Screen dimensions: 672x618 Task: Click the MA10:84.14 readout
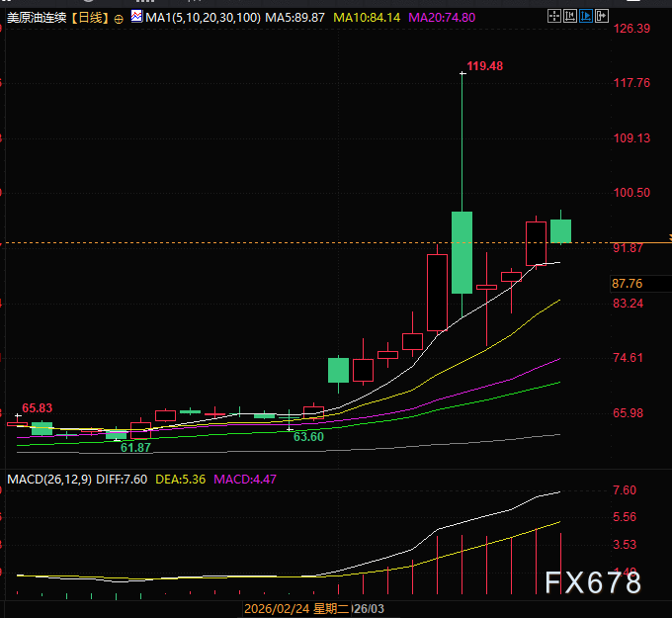tap(367, 18)
